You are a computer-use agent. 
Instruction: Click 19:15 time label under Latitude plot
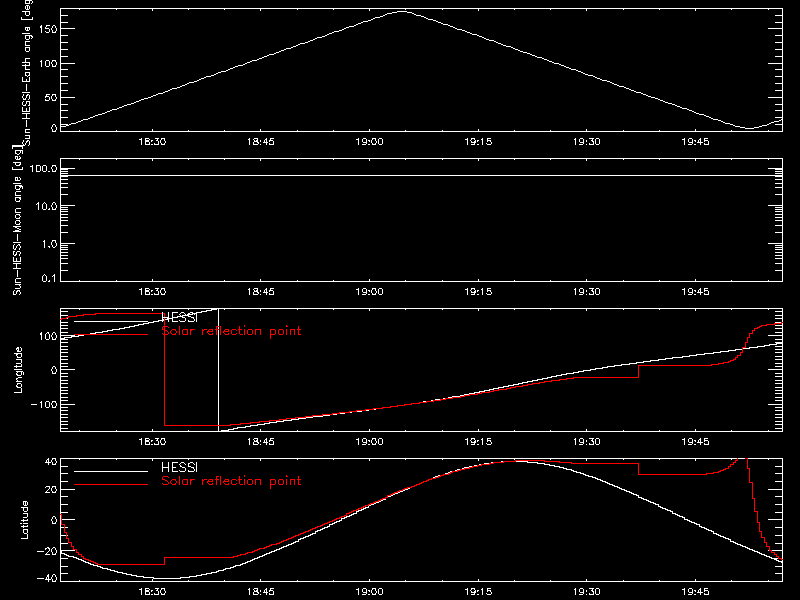click(478, 591)
